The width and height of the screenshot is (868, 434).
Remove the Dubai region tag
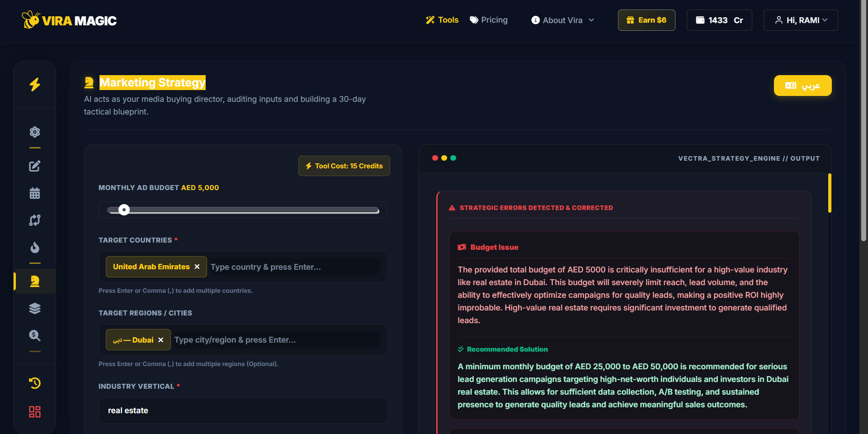161,340
